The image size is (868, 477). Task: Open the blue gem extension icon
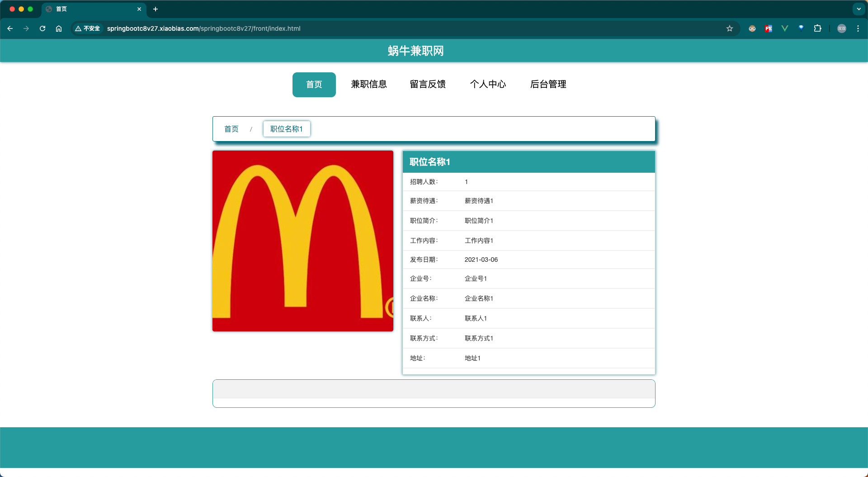coord(801,28)
